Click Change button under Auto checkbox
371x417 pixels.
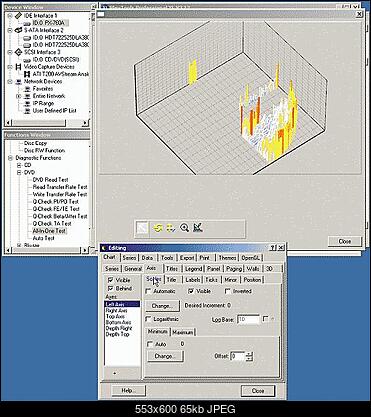click(164, 356)
